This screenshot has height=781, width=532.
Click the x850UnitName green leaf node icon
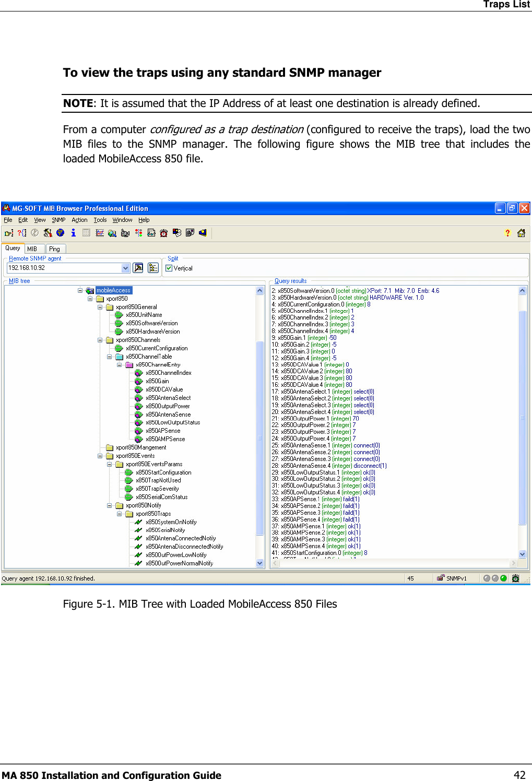click(119, 315)
